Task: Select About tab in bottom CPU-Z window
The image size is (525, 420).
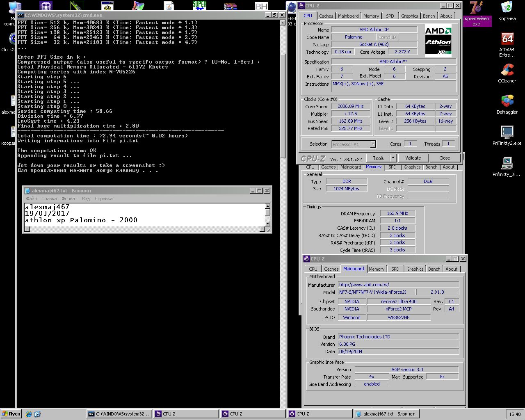Action: click(452, 269)
